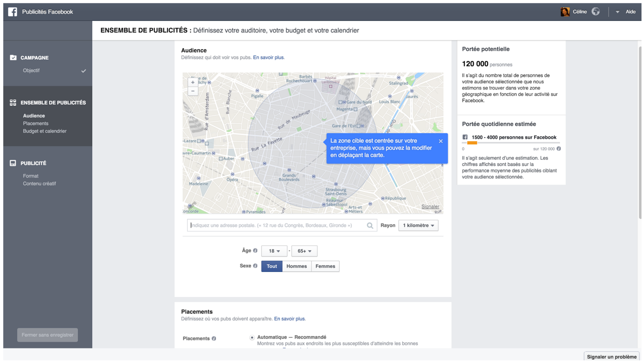Click the République metro station icon

point(383,198)
